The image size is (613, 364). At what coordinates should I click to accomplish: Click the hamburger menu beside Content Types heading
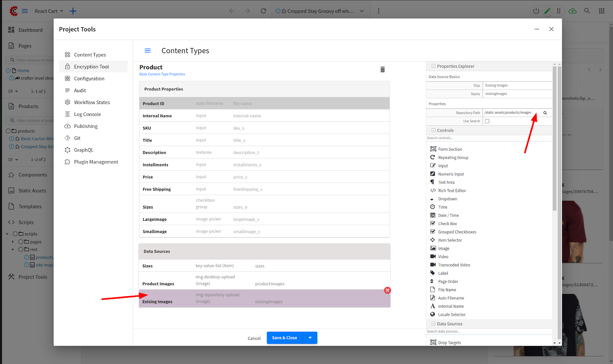148,51
